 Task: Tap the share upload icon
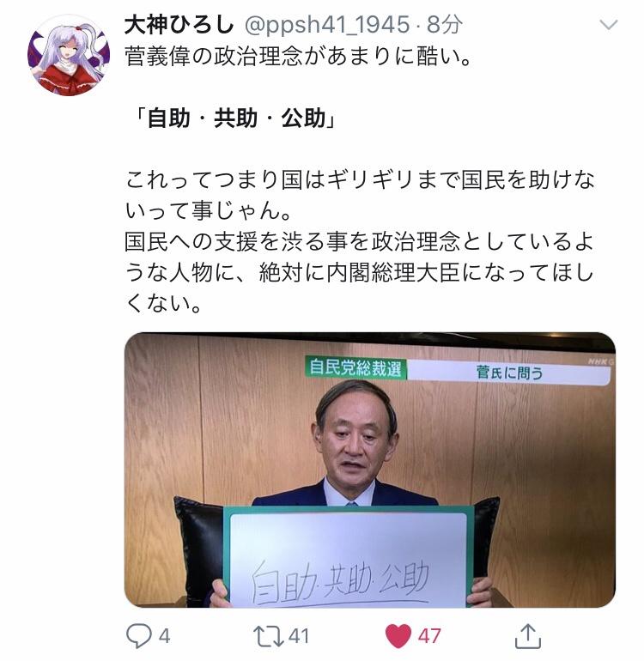click(x=527, y=636)
